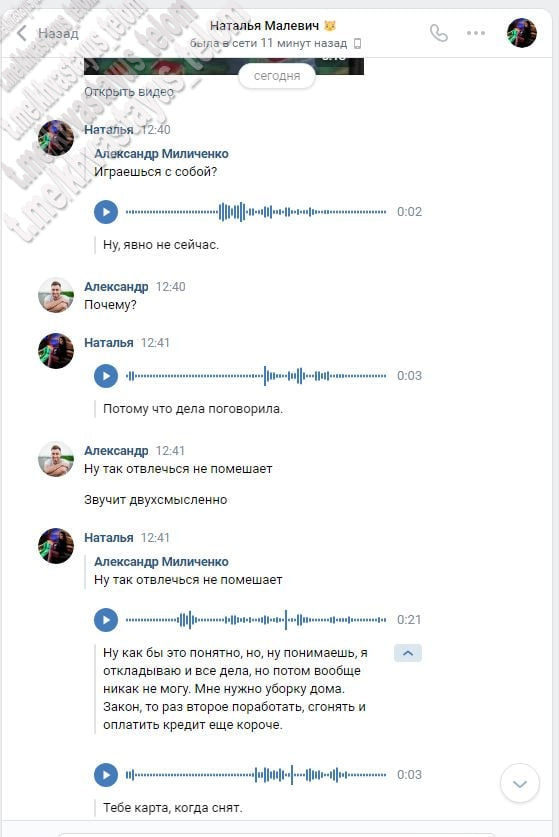Collapse the 0:21 voice message transcript

click(408, 653)
